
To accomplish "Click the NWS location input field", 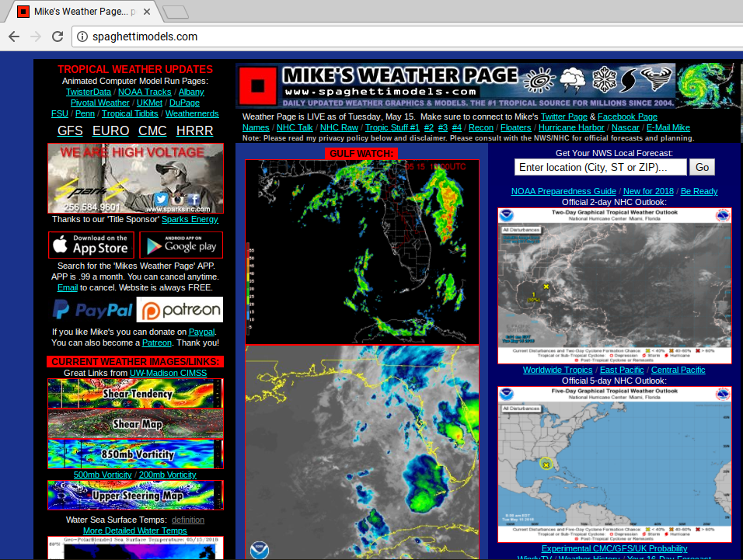I will coord(600,167).
